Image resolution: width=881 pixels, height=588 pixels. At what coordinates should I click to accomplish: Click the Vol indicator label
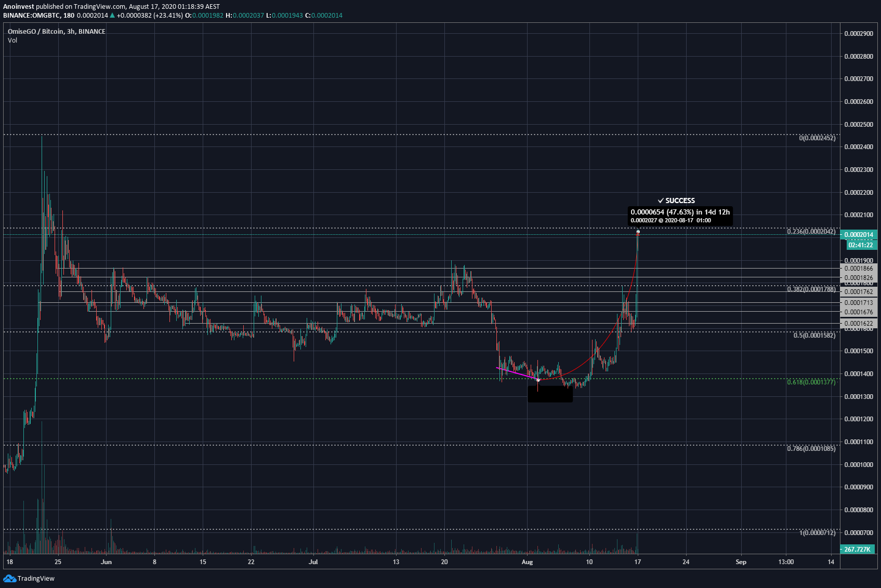pyautogui.click(x=12, y=40)
